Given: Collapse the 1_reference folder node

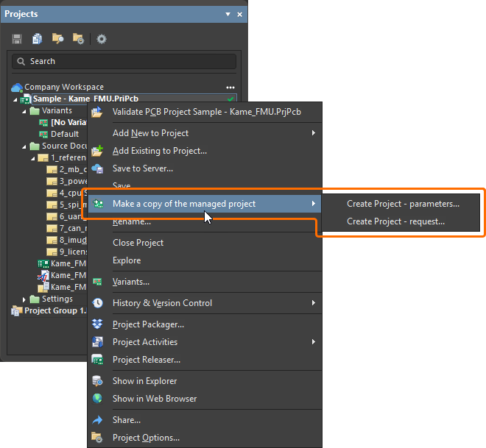Looking at the screenshot, I should 33,158.
